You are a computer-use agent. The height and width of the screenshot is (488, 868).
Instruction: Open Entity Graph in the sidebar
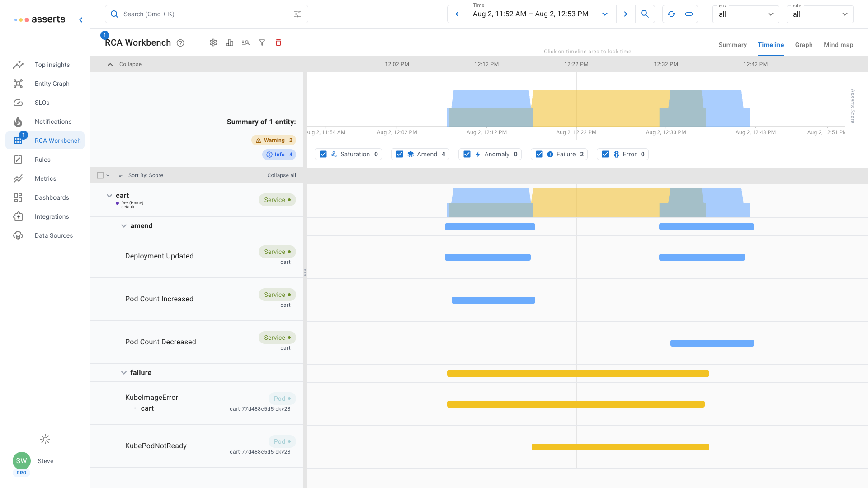[x=52, y=84]
